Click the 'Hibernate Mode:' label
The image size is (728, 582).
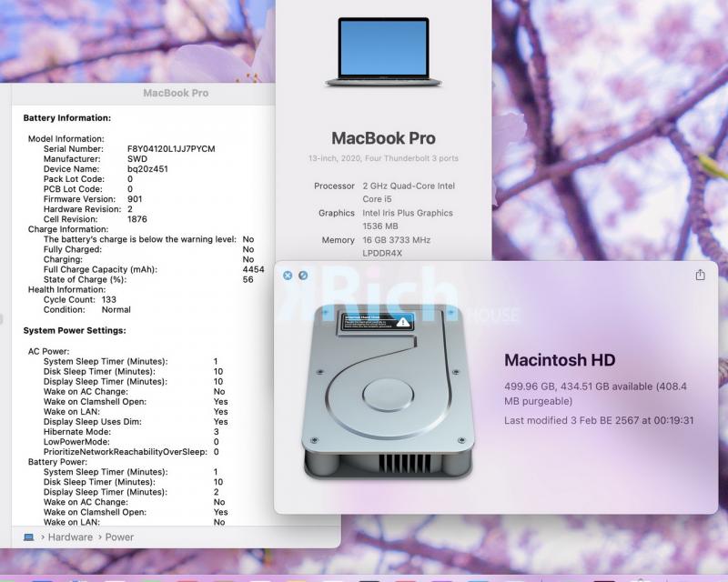click(77, 432)
